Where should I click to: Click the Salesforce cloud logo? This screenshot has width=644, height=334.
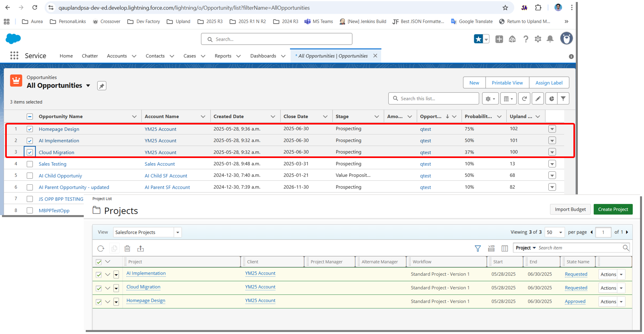[x=13, y=39]
